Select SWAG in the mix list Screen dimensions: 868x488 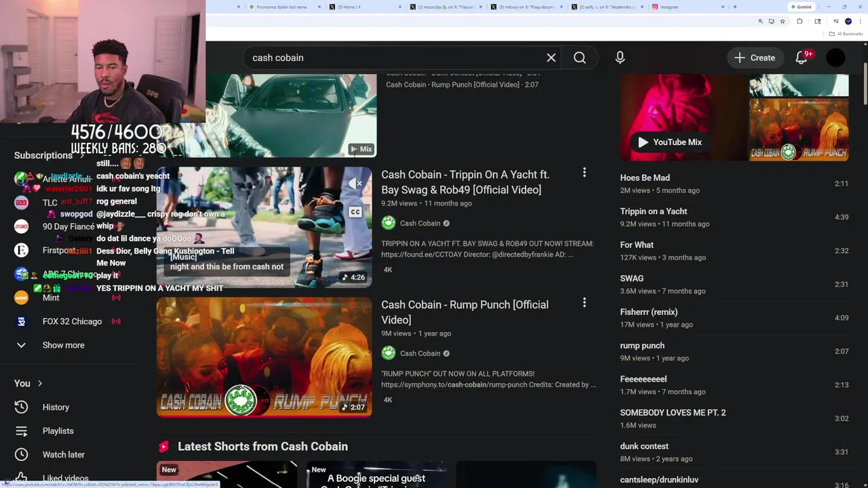pos(734,284)
